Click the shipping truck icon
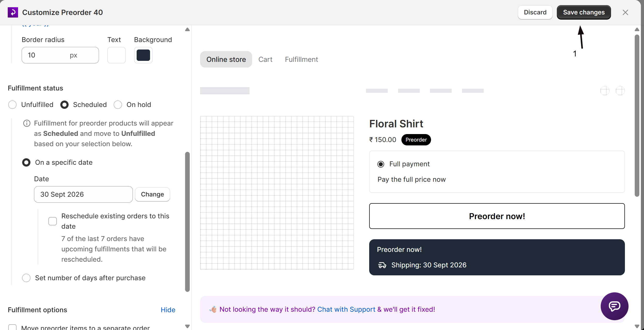 point(382,265)
